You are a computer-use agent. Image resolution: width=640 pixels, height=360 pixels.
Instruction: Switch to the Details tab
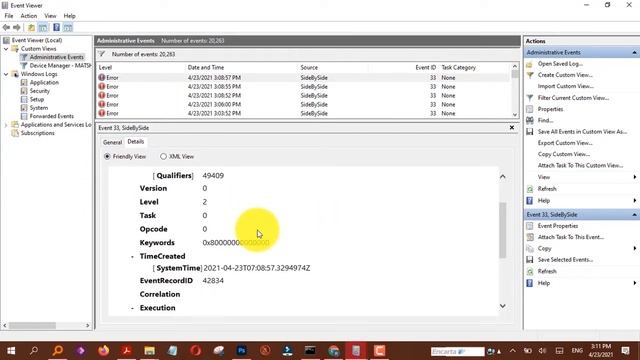tap(136, 142)
